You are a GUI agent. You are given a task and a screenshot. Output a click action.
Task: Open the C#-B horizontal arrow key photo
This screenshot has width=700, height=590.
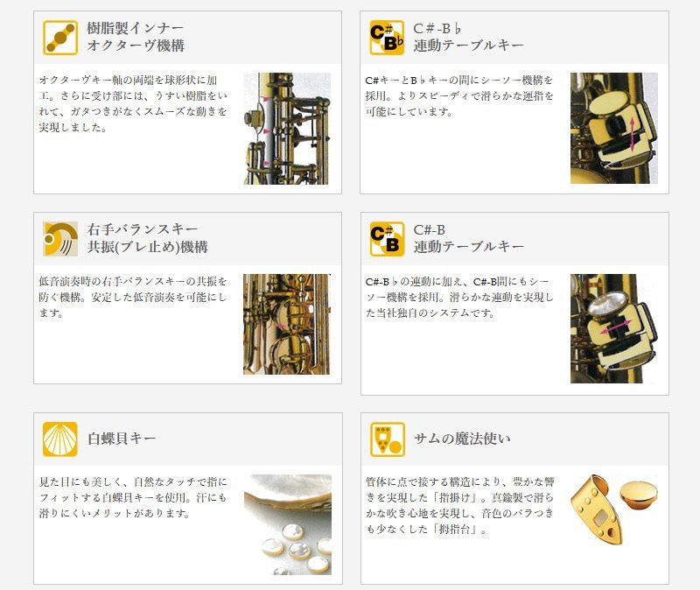(x=614, y=329)
